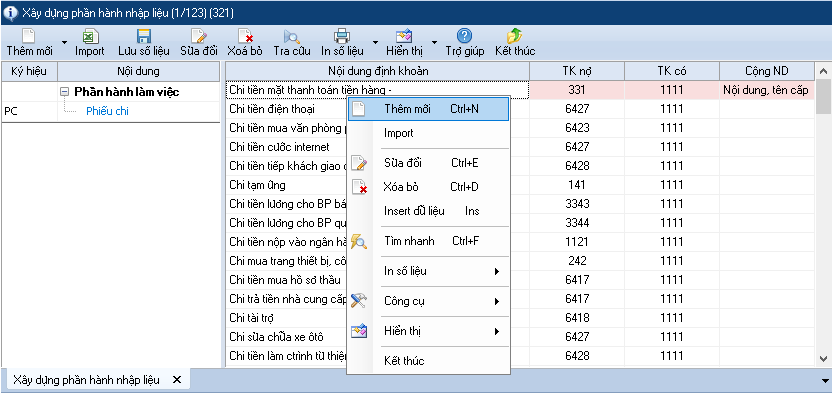Select row Chi tài trợ

click(x=252, y=318)
